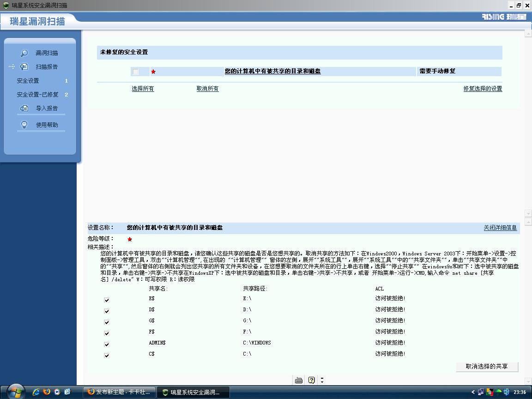
Task: Click the red star in the unfixed settings row
Action: [153, 72]
